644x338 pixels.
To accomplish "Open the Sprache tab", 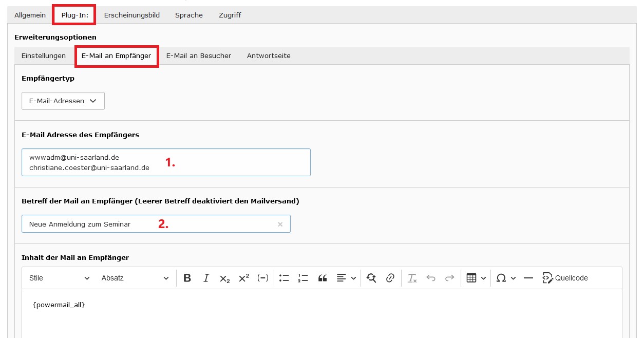I will pyautogui.click(x=189, y=15).
